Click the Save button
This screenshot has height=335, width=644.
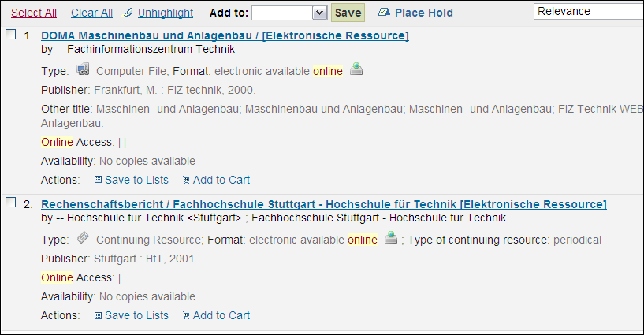coord(348,13)
